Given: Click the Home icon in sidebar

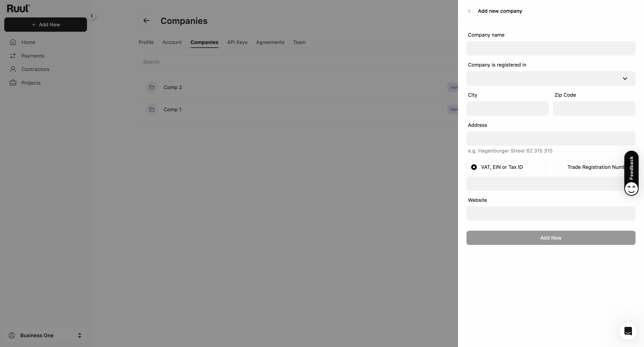Looking at the screenshot, I should coord(13,42).
